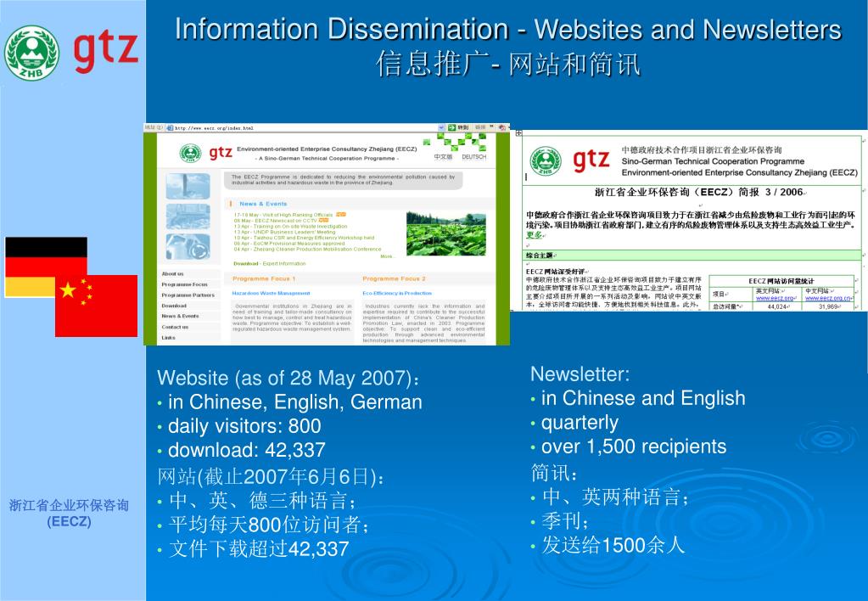
Task: Click the slide title 'Information Dissemination - Websites and Newsletters'
Action: [507, 30]
